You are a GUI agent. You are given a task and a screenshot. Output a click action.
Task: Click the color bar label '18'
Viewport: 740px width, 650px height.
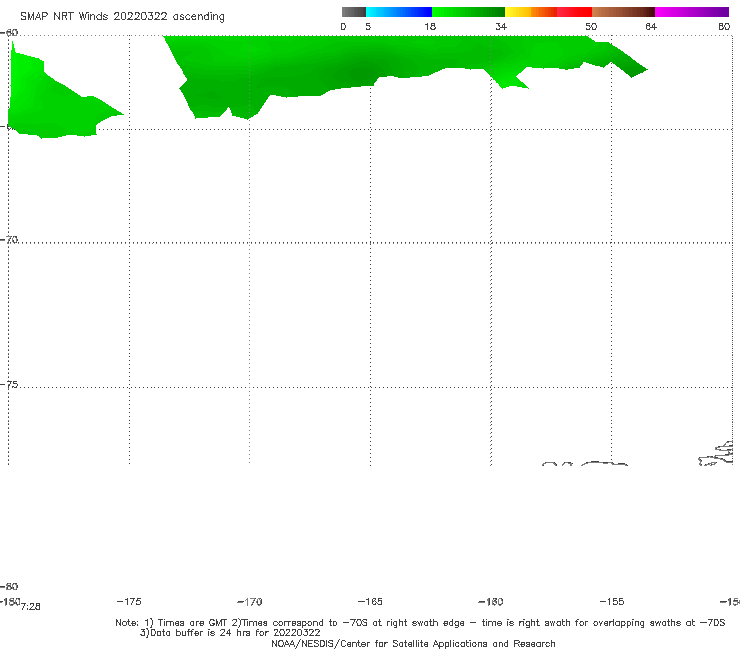[429, 26]
